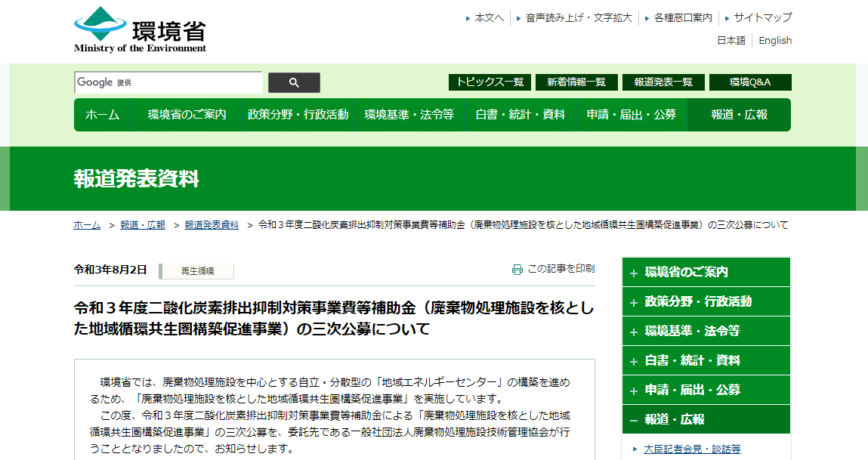
Task: Open 大臣記者会見・談話等 sidebar link
Action: click(x=692, y=449)
